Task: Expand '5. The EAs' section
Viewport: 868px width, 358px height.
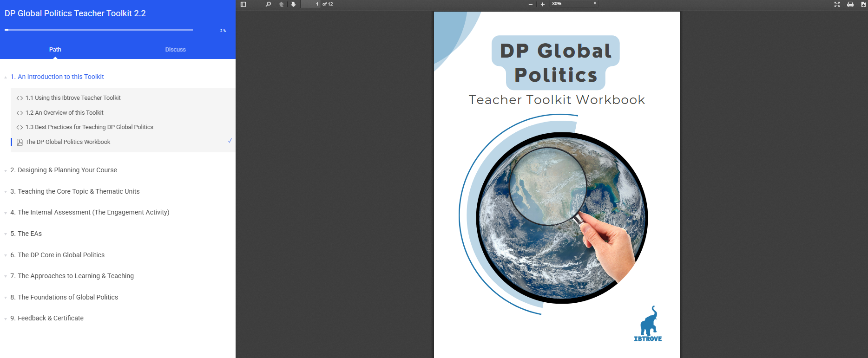Action: [30, 234]
